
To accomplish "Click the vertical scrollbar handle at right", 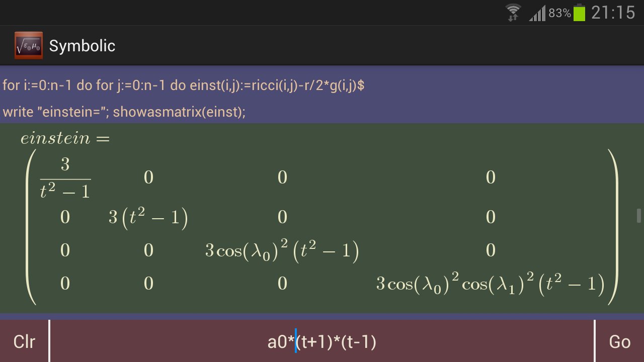I will 639,216.
